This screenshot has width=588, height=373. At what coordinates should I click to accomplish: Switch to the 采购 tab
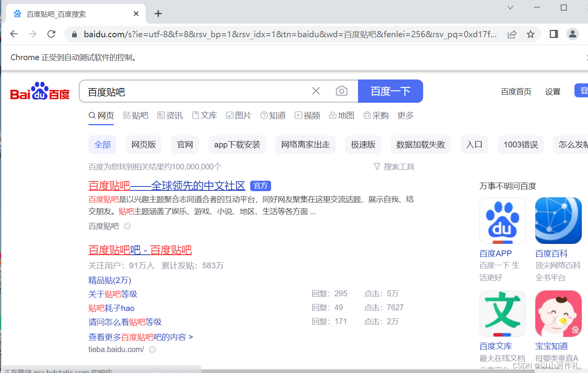coord(376,116)
